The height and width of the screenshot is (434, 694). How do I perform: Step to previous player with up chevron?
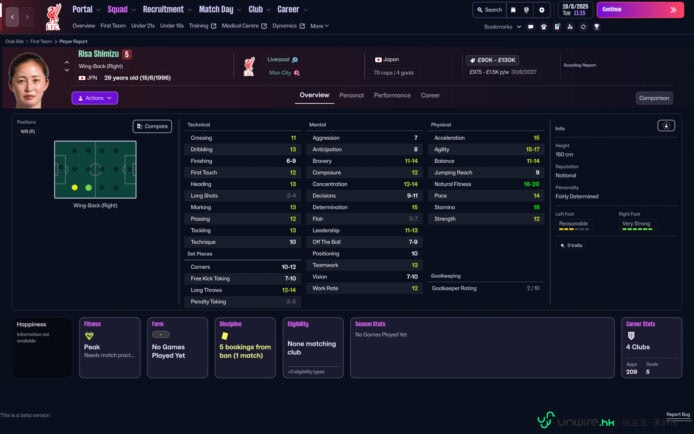[67, 63]
